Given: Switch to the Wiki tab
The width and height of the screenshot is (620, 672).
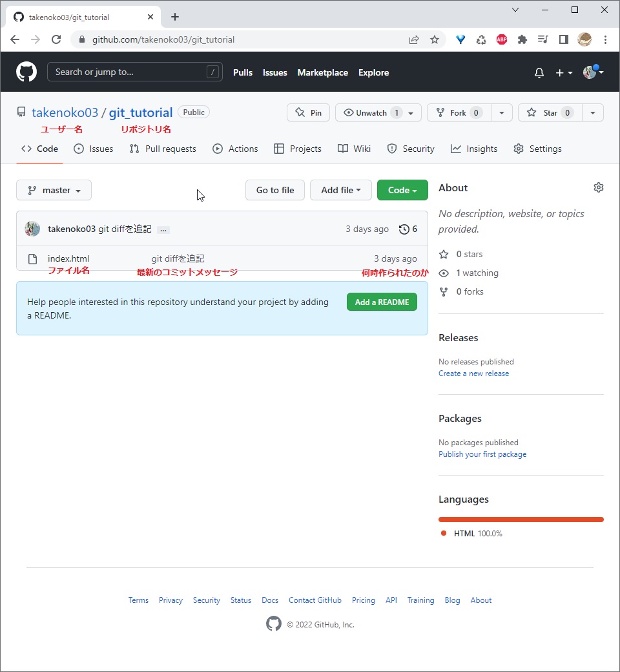Looking at the screenshot, I should tap(354, 149).
